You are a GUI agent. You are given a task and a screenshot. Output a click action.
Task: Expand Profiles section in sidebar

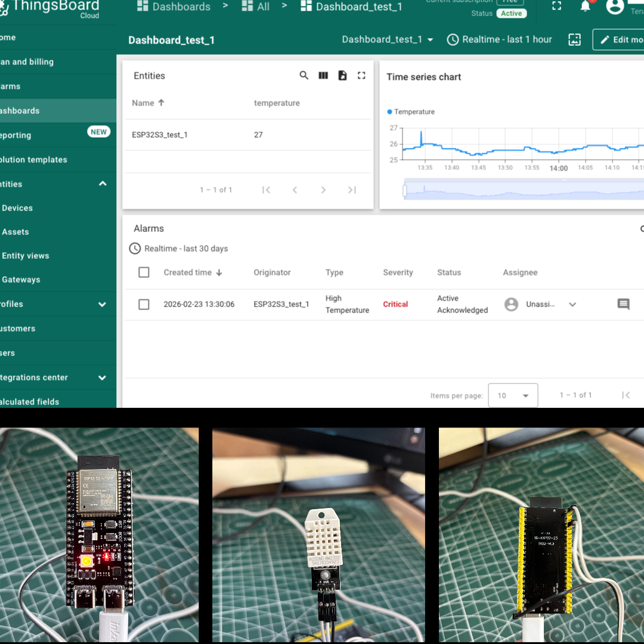[103, 304]
